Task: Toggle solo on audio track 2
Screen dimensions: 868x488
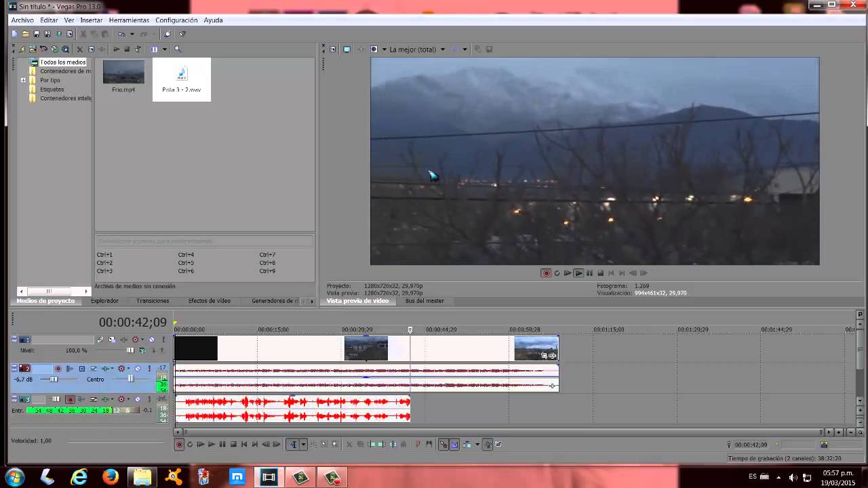Action: coord(149,369)
